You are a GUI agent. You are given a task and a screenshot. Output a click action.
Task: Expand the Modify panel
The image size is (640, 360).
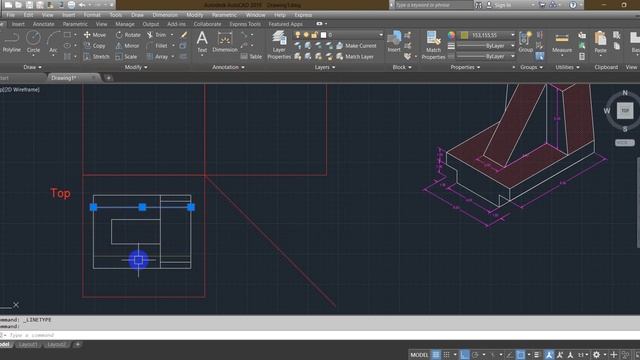(x=136, y=67)
